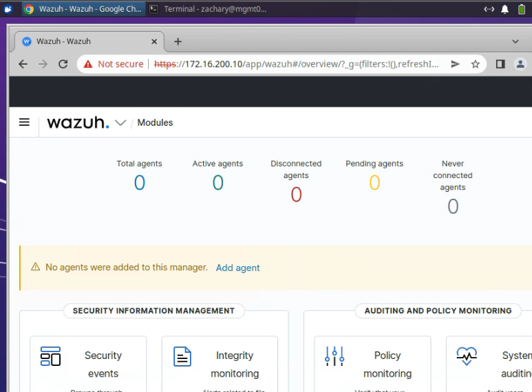Open Chrome tab search dropdown arrow
The width and height of the screenshot is (532, 392).
coord(515,41)
